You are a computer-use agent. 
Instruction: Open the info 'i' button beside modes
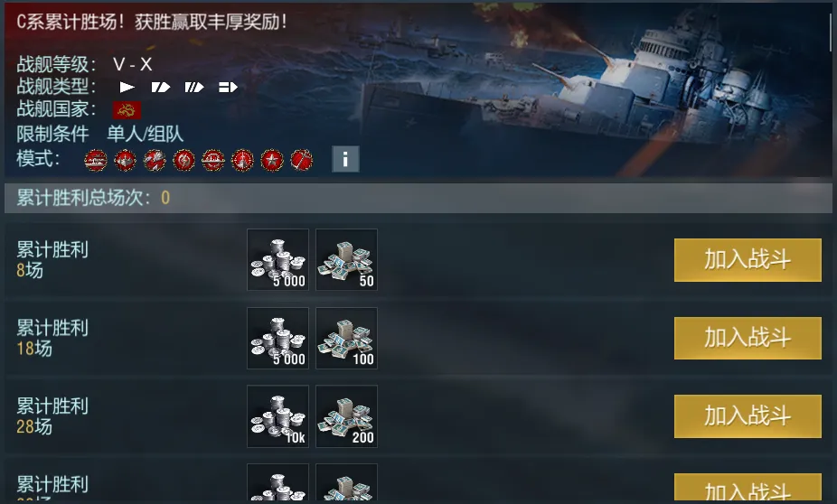click(345, 159)
